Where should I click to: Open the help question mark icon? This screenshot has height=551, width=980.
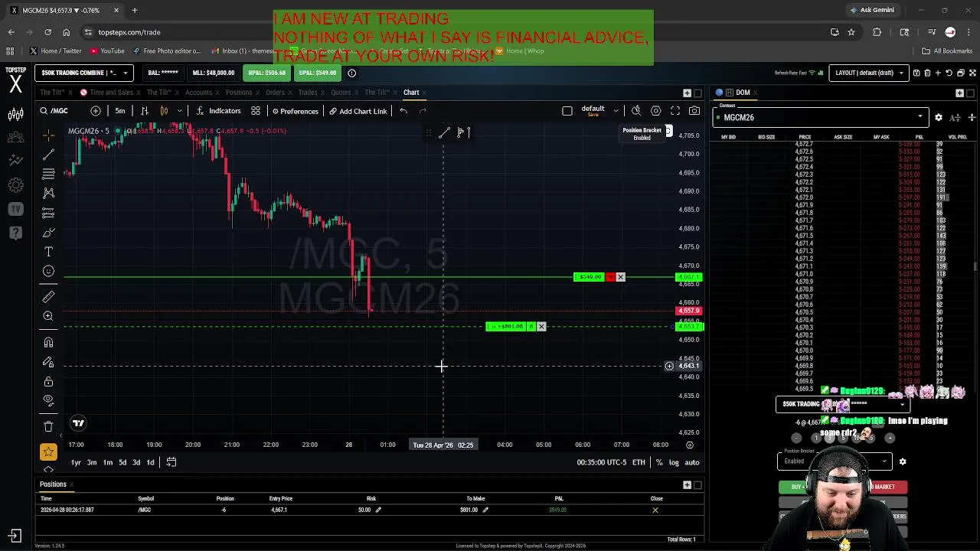tap(15, 233)
